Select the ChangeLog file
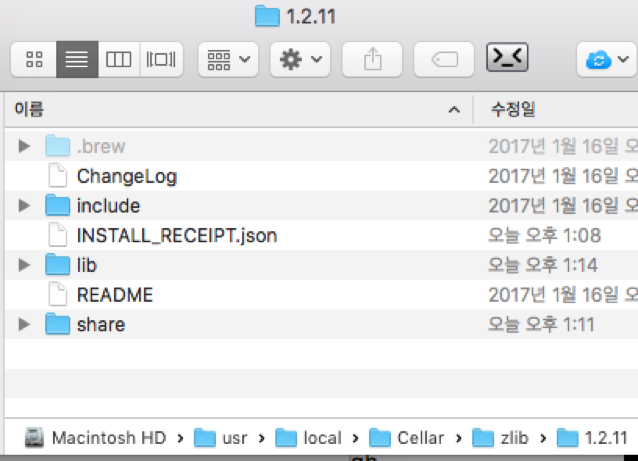Viewport: 638px width, 461px height. click(126, 176)
